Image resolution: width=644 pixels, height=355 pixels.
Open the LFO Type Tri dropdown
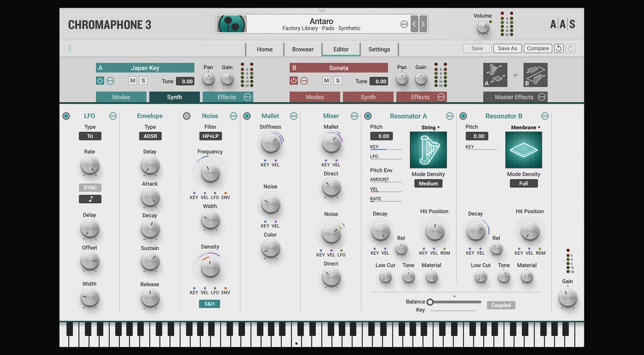coord(90,136)
